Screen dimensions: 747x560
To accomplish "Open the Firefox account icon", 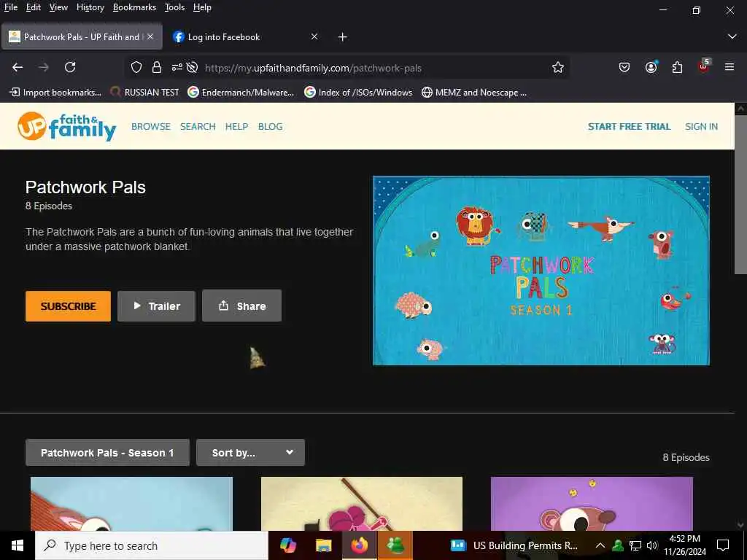I will (x=651, y=67).
